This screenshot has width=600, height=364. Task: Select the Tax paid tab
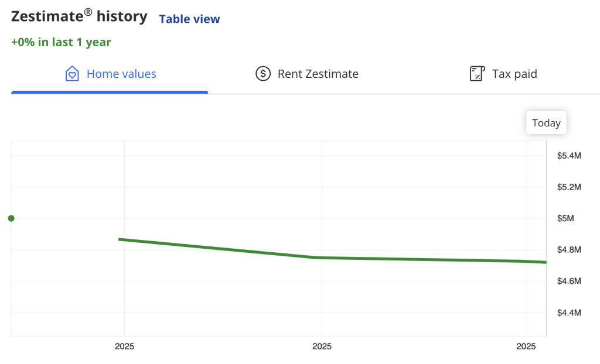tap(514, 74)
